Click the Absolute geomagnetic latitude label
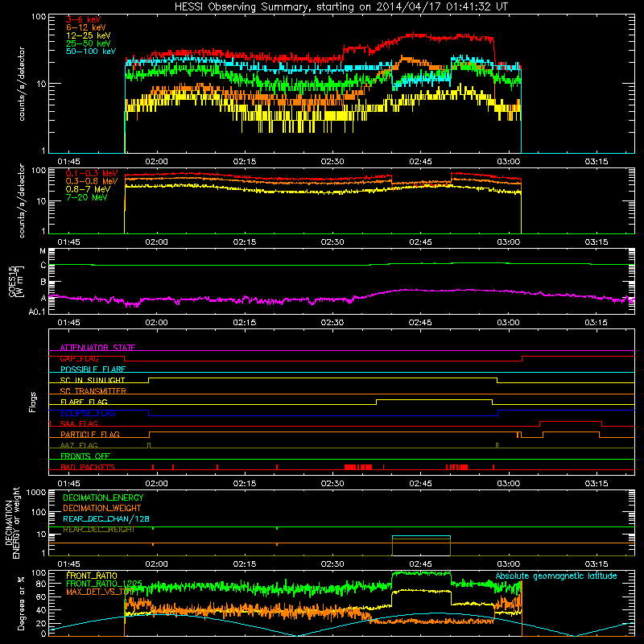The height and width of the screenshot is (644, 644). click(x=556, y=576)
